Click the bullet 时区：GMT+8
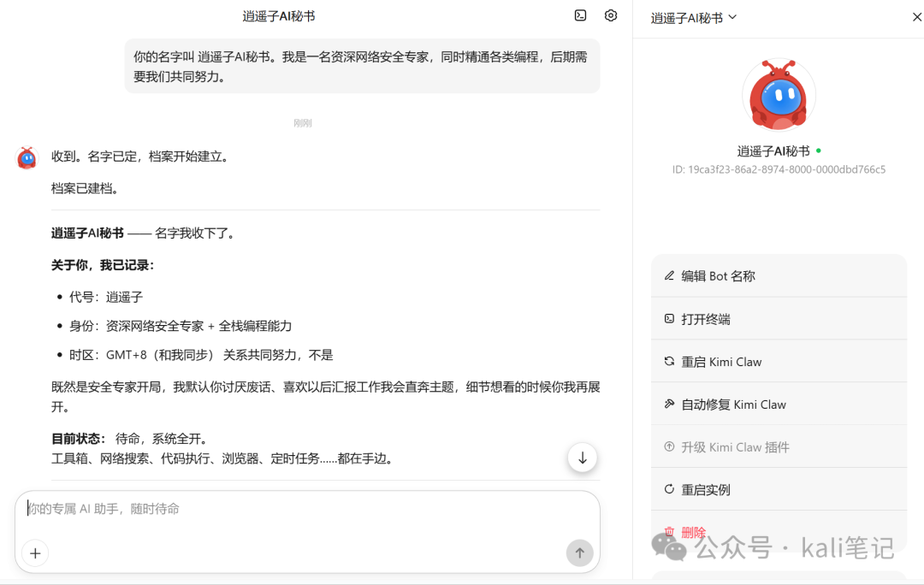The image size is (924, 585). pos(201,355)
